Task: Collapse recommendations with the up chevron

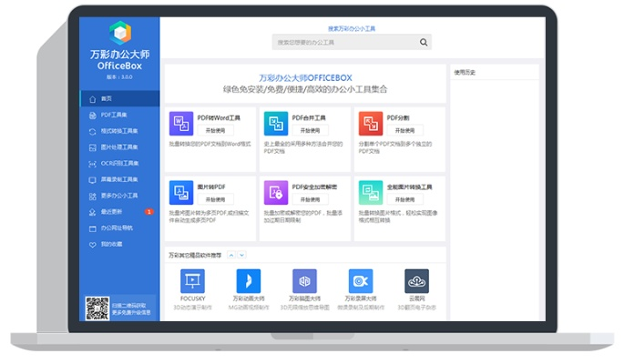Action: 230,255
